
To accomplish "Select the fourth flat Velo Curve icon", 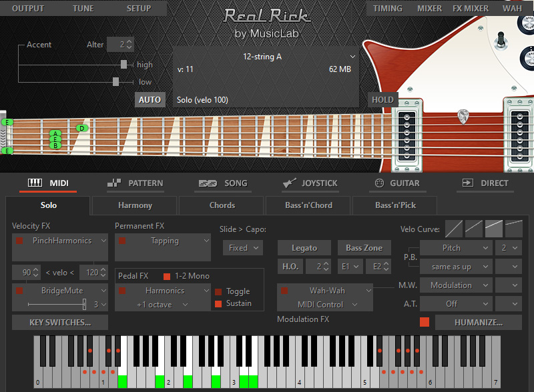I will click(514, 229).
